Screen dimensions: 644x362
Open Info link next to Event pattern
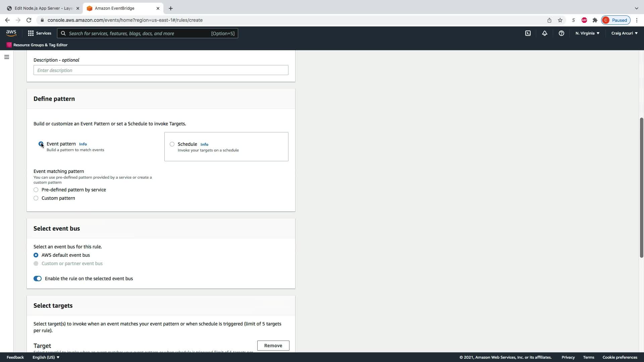(x=83, y=144)
